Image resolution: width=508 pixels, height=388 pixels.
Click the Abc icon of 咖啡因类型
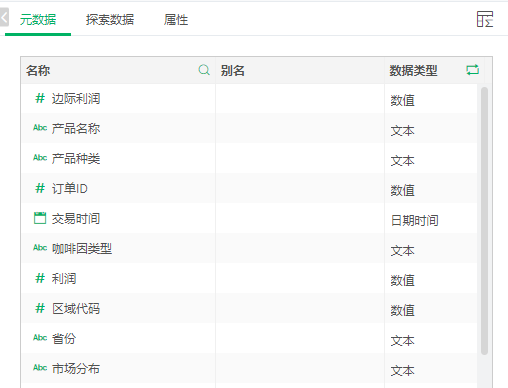pyautogui.click(x=40, y=248)
